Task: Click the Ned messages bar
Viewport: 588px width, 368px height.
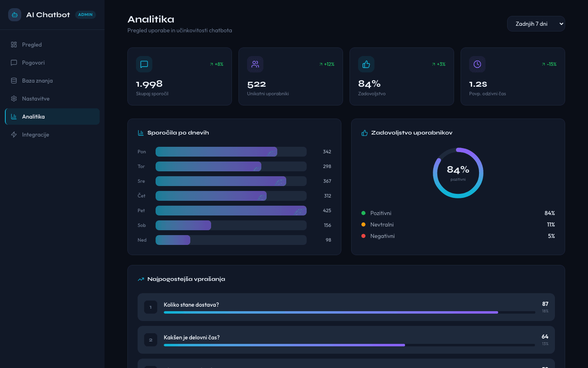Action: (x=173, y=240)
